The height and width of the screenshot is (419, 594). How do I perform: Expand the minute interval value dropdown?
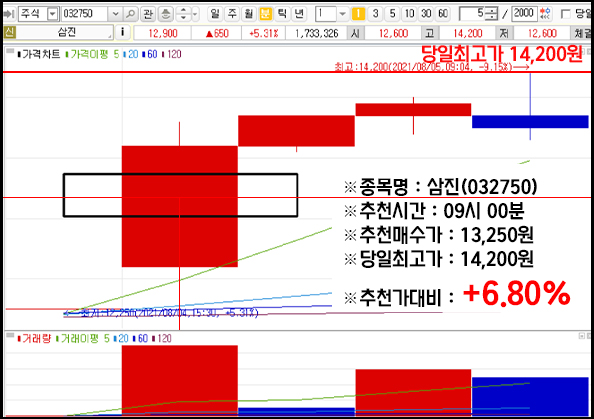[342, 14]
